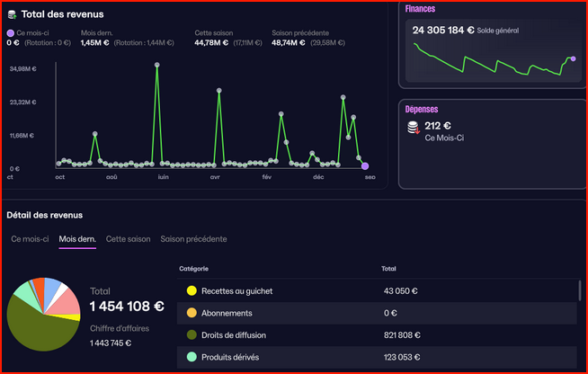Show the Saison précédente tab
The image size is (588, 374).
193,239
